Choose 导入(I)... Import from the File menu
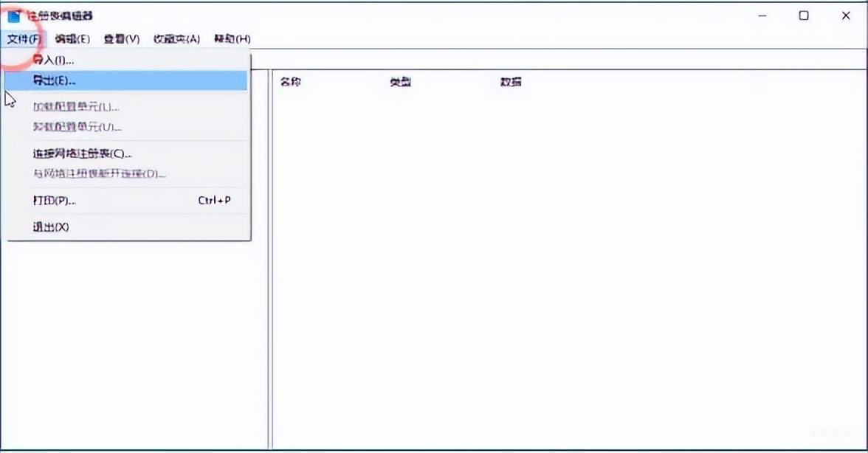Viewport: 868px width, 453px height. (x=54, y=60)
